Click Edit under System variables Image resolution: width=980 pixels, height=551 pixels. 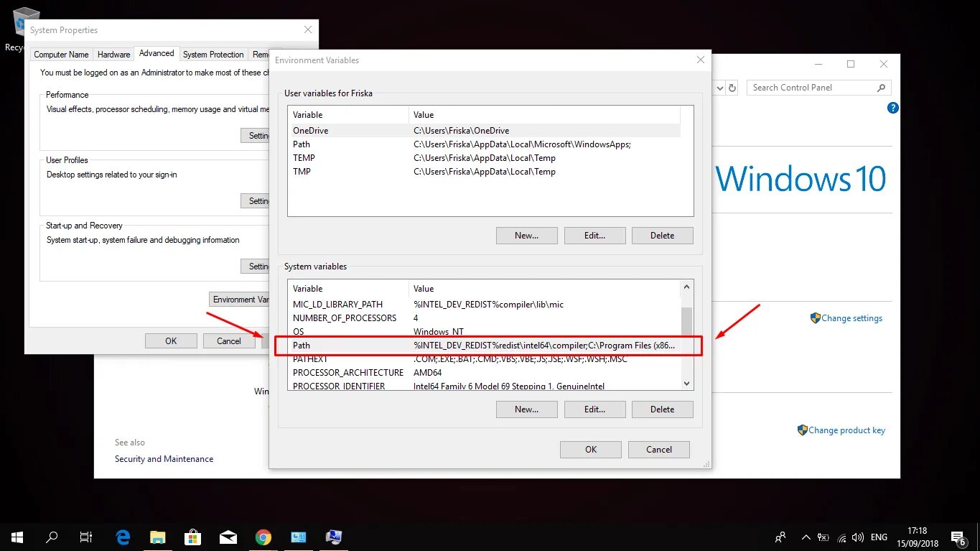click(594, 409)
